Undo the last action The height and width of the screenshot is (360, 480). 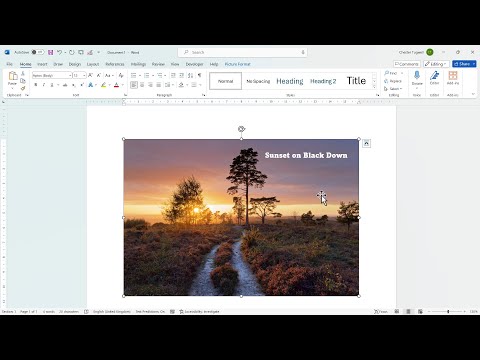pos(59,52)
